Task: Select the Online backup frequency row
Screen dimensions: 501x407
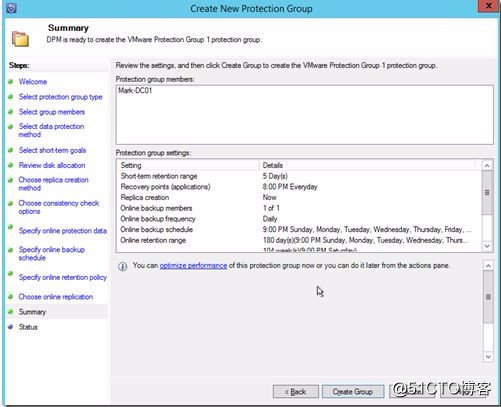Action: coord(299,219)
